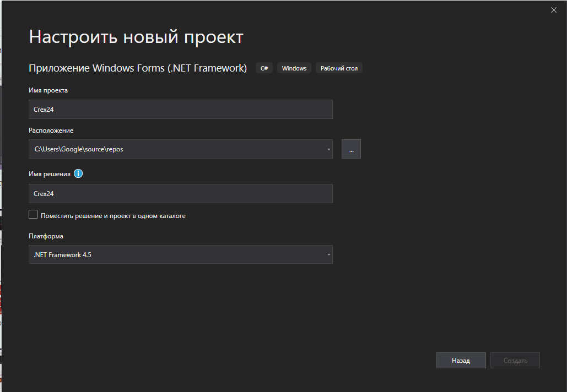
Task: Select the Имя решения label
Action: [x=48, y=173]
